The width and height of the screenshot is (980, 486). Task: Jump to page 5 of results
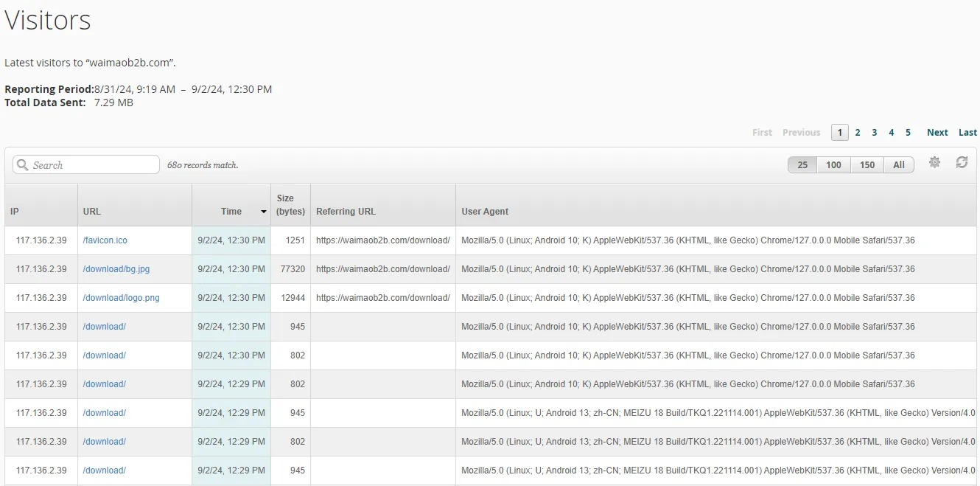pyautogui.click(x=908, y=133)
